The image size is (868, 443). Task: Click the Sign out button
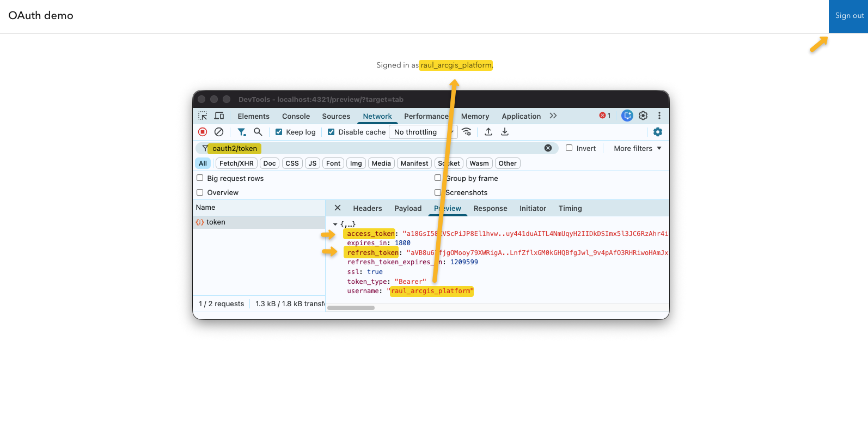[x=848, y=16]
